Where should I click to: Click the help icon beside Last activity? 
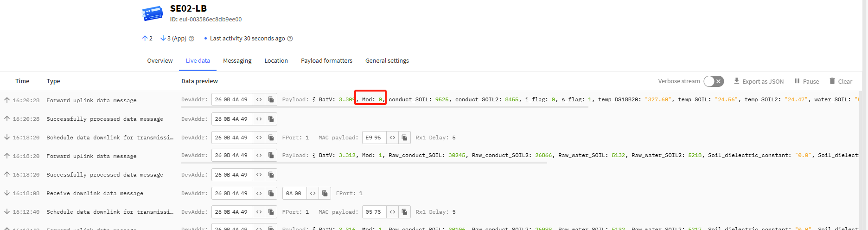point(290,39)
